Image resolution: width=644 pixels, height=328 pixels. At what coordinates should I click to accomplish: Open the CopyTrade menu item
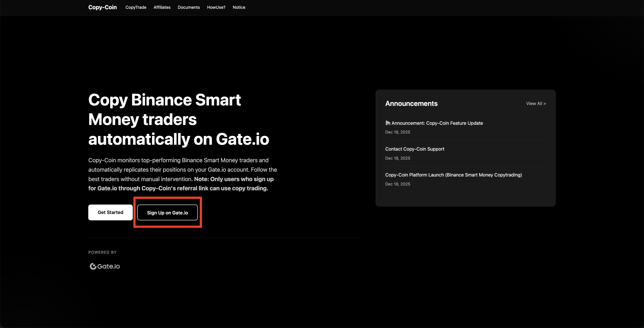136,7
